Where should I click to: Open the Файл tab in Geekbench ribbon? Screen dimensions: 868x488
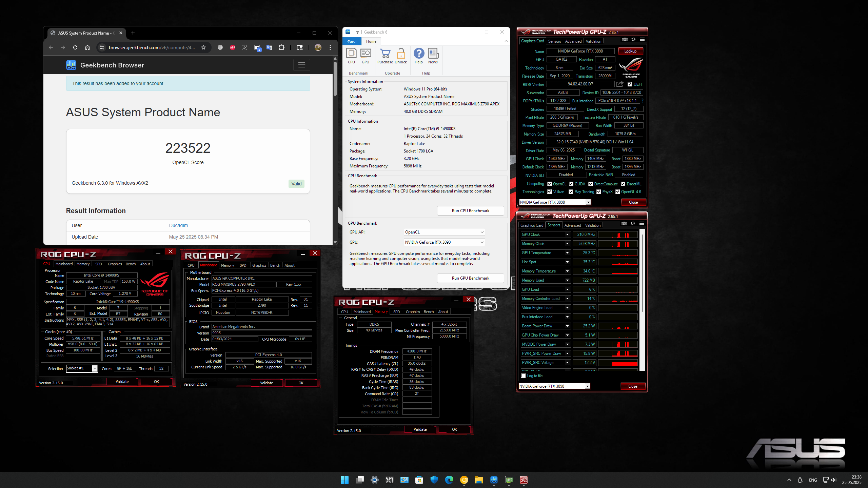click(x=352, y=41)
